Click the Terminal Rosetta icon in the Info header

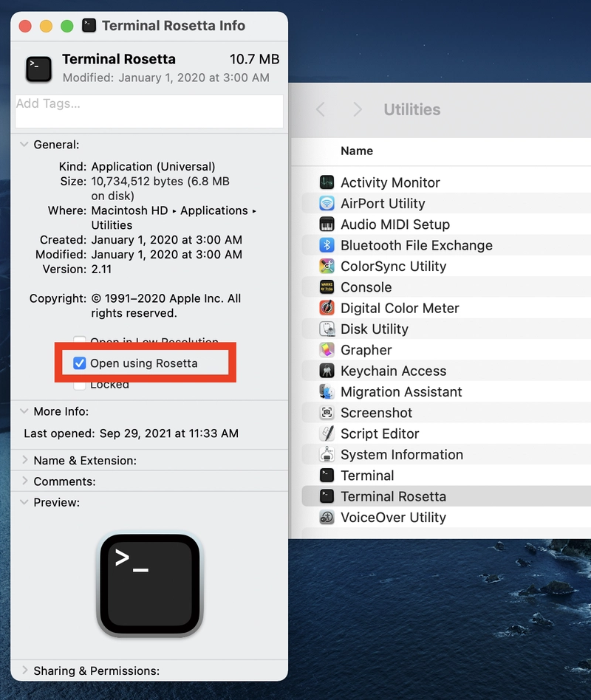38,69
